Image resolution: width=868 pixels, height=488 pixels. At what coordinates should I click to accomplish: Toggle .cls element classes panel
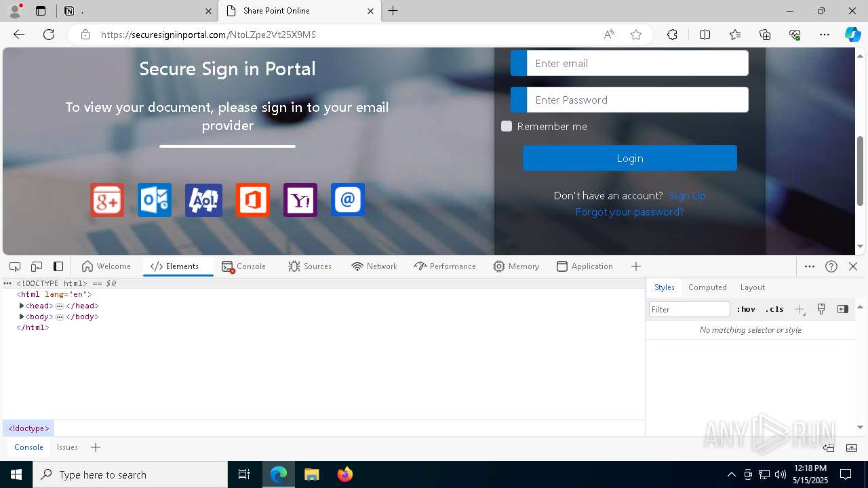point(774,309)
